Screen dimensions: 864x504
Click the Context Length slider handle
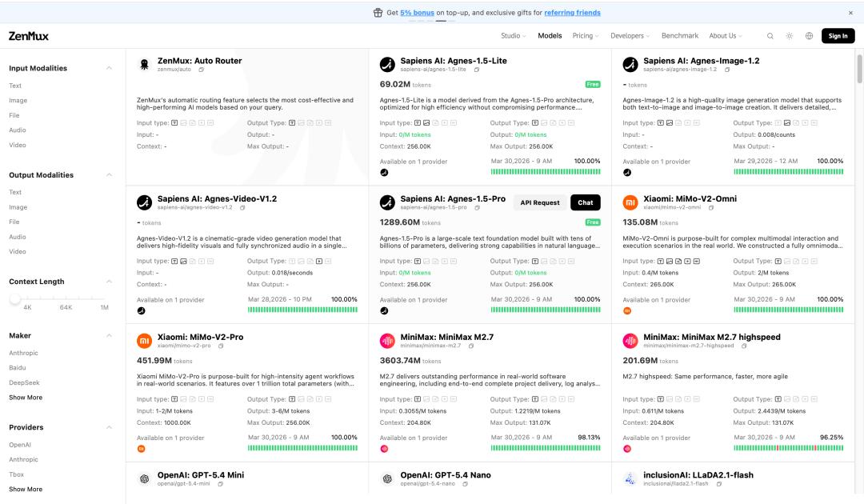tap(15, 298)
